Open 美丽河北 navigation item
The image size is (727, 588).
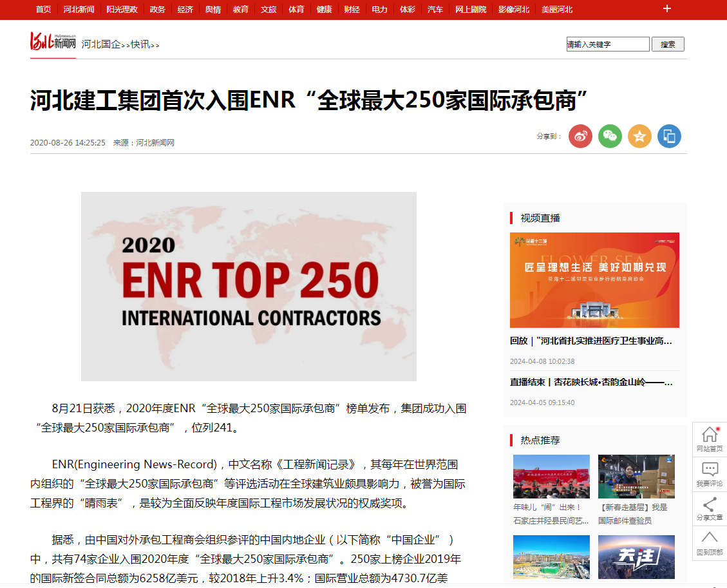pos(557,9)
